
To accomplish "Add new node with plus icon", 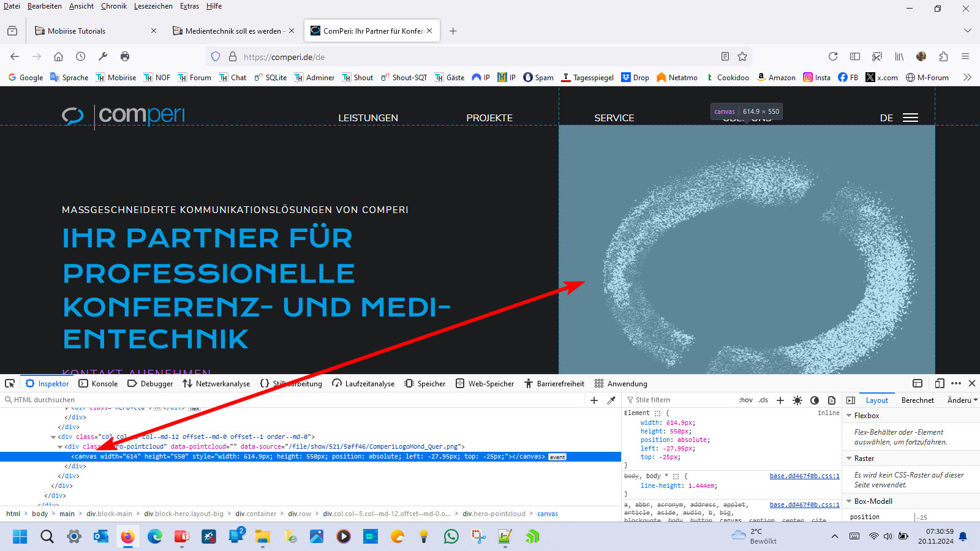I will (594, 400).
